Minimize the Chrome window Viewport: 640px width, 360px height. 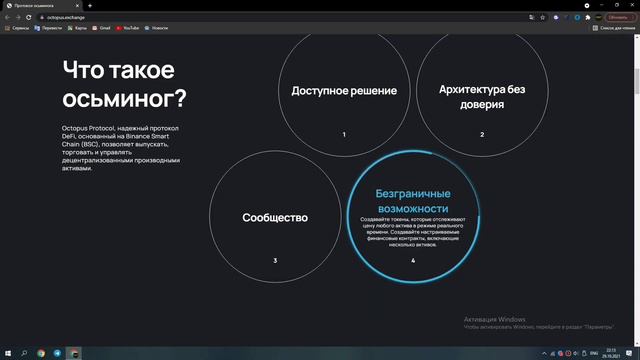[602, 5]
